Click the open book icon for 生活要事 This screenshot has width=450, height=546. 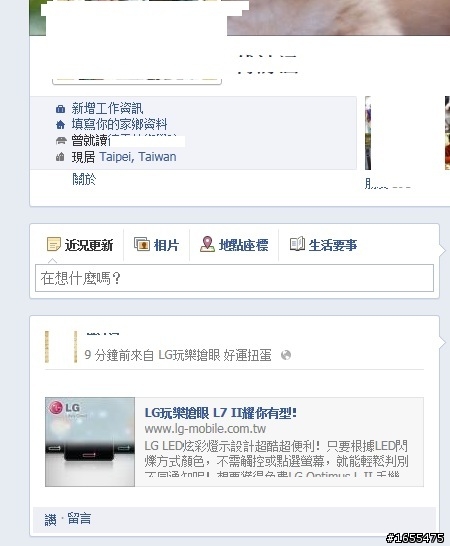pyautogui.click(x=297, y=244)
